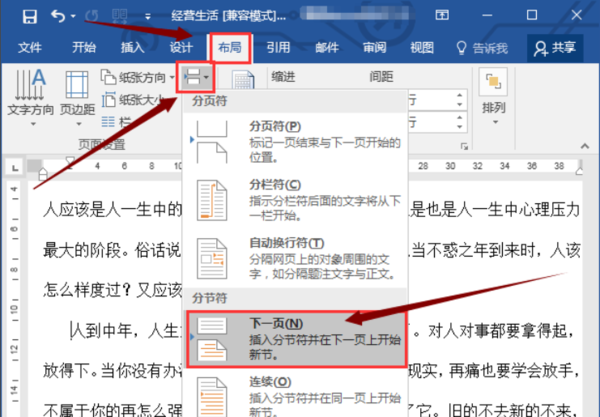Click the indent spinner up arrow
Screen dimensions: 600x417
460,95
